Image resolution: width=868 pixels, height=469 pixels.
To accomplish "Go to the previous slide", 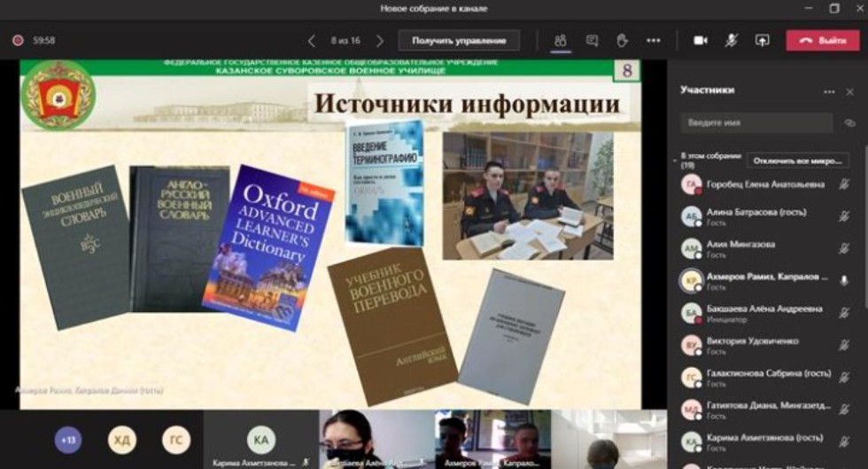I will 311,41.
